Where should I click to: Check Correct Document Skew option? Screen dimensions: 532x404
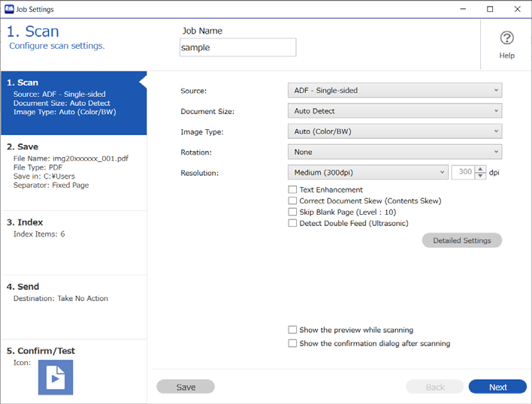pos(292,200)
